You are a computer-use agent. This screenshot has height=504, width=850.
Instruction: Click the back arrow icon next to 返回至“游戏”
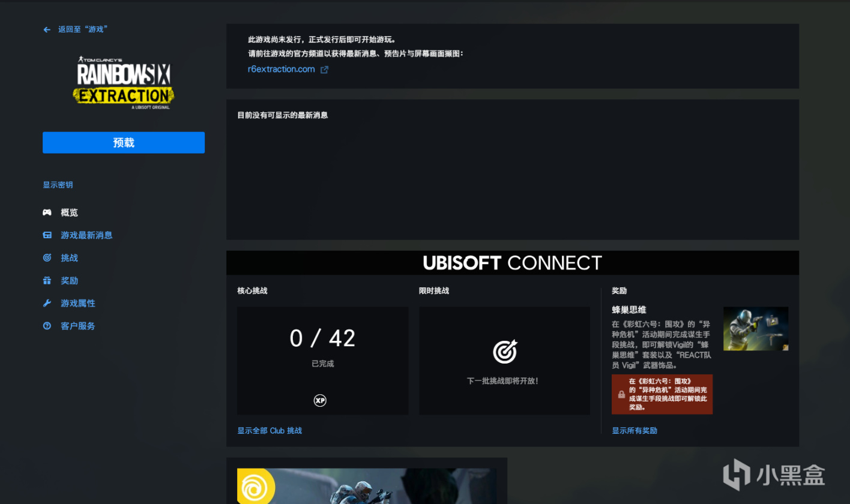click(47, 29)
